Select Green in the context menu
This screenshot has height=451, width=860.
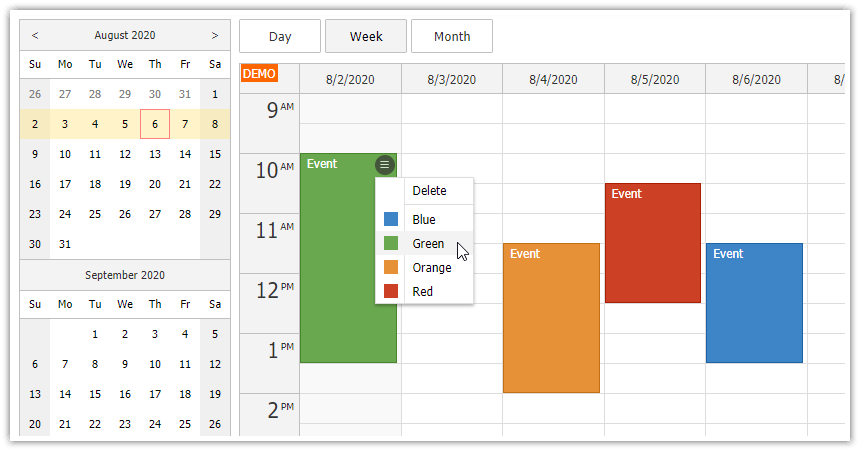pyautogui.click(x=427, y=243)
